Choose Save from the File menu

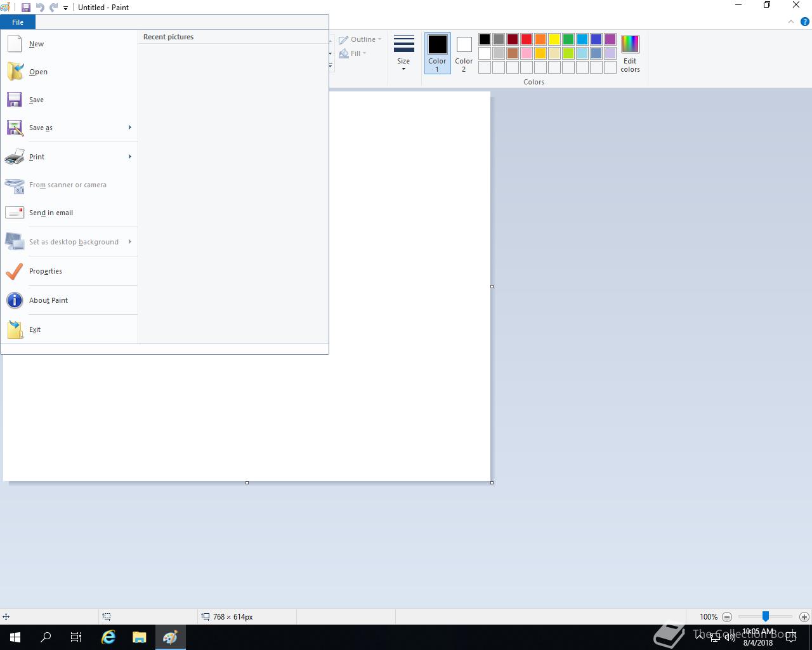(x=70, y=100)
